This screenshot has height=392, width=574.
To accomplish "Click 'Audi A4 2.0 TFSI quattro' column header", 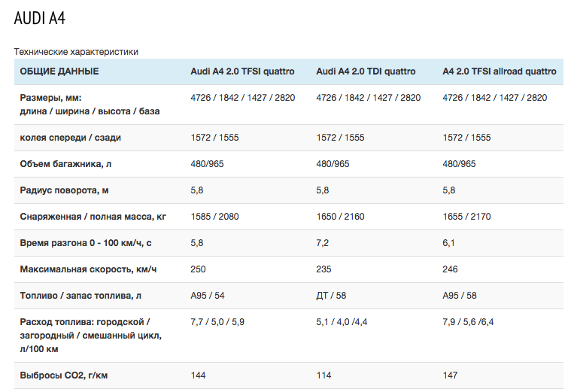I will (x=242, y=71).
